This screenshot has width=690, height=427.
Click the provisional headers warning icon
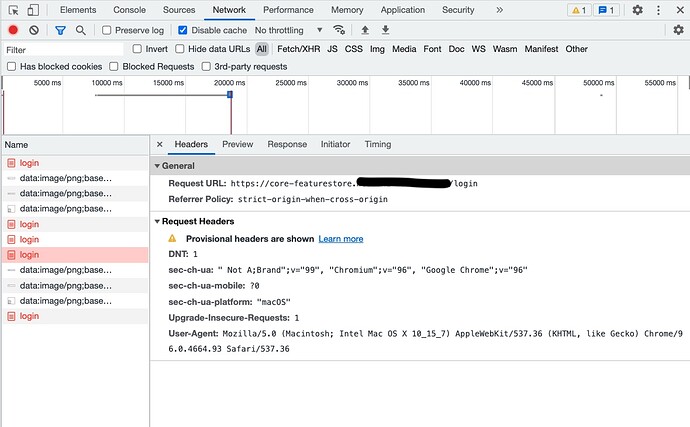[x=172, y=239]
